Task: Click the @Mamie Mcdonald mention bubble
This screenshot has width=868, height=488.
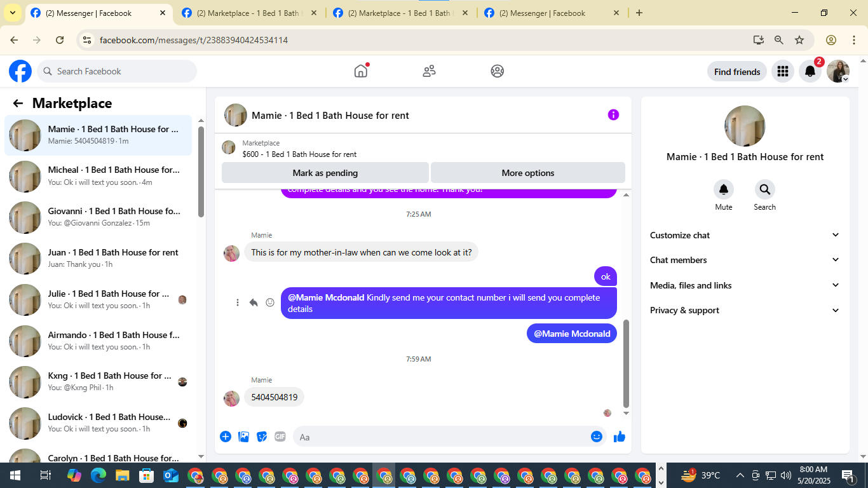Action: pos(572,334)
